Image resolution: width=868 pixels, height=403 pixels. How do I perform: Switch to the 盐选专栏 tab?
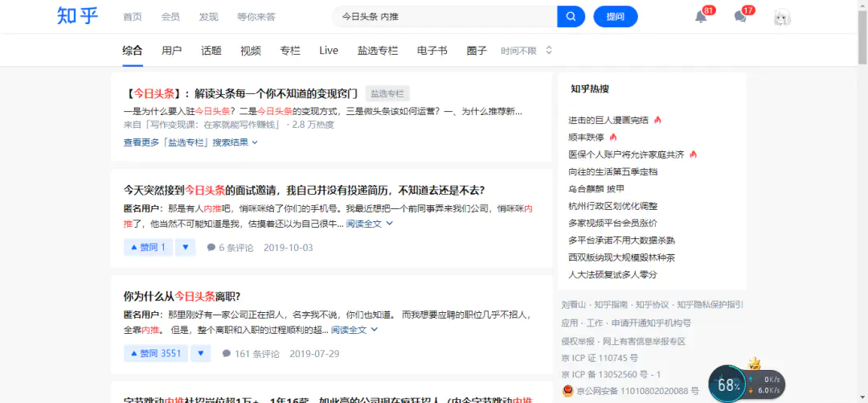click(378, 51)
